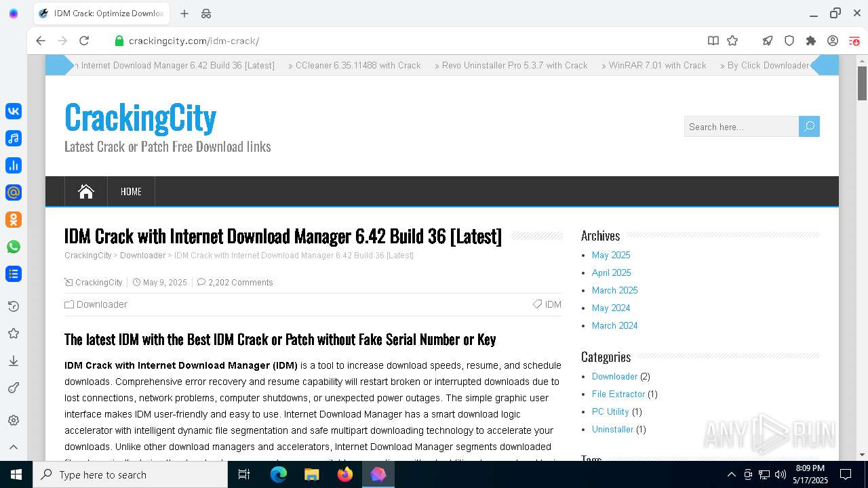Open the March 2025 archive
This screenshot has width=868, height=488.
pos(615,290)
